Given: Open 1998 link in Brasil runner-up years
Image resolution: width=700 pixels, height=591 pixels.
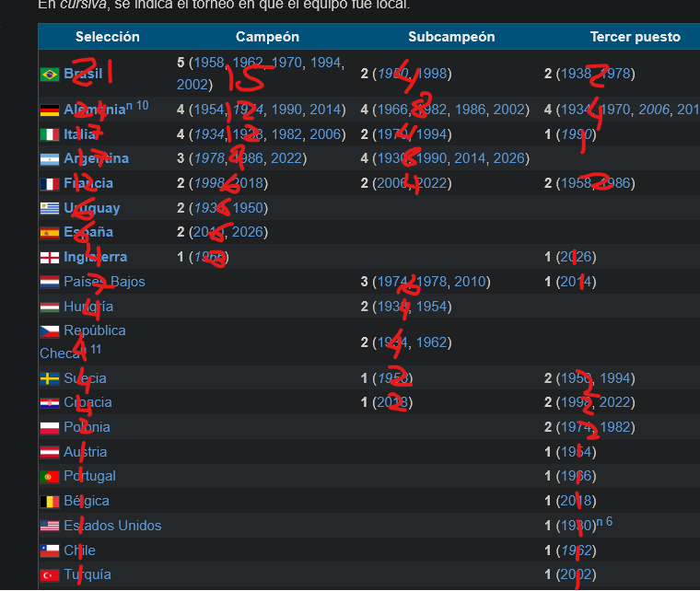Looking at the screenshot, I should click(431, 74).
